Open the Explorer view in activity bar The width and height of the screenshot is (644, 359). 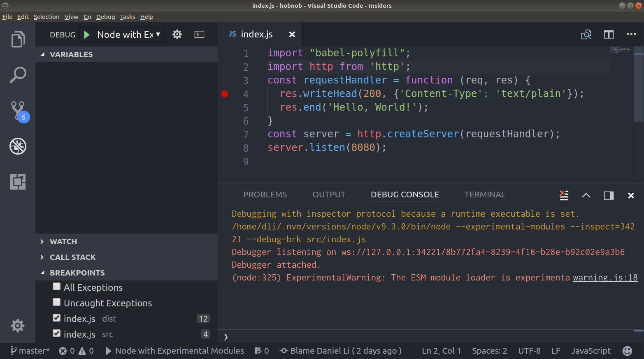[x=18, y=39]
